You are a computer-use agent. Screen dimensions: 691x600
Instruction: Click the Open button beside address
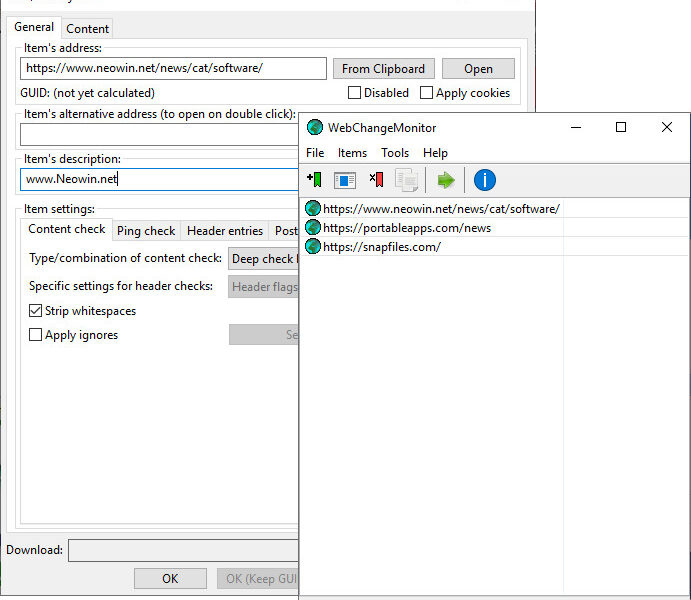coord(478,69)
